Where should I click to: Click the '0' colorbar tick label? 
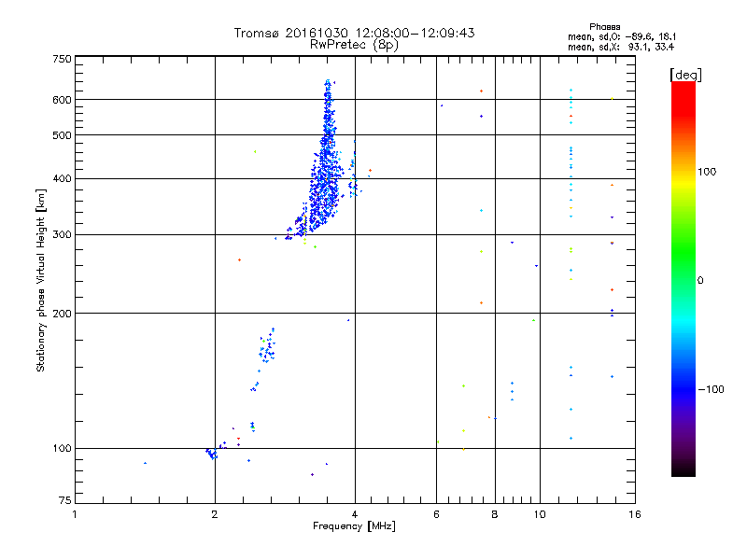click(700, 281)
